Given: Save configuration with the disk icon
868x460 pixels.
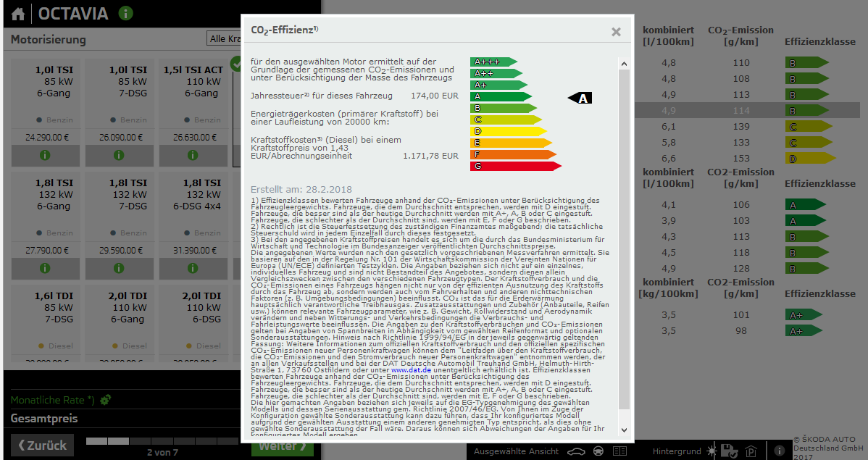Looking at the screenshot, I should pyautogui.click(x=730, y=451).
